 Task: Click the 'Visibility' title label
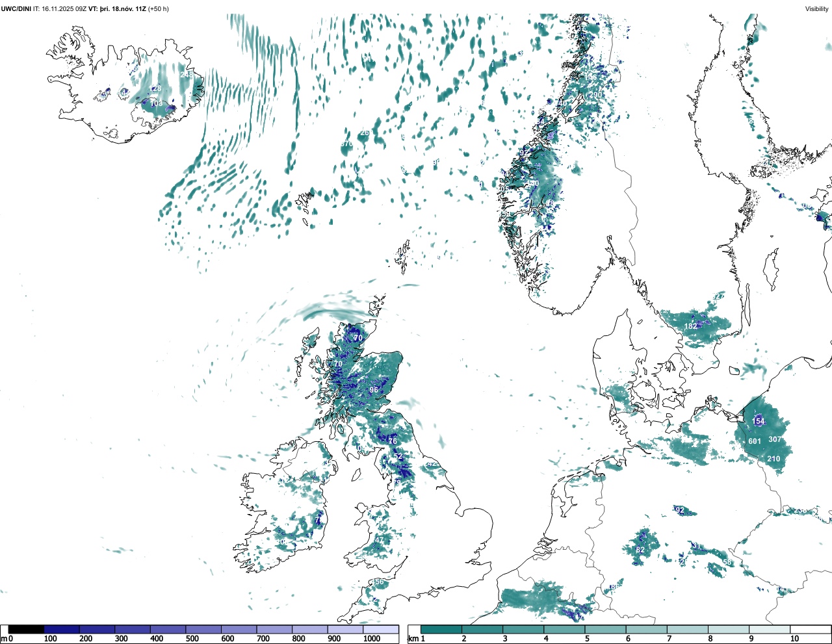click(x=816, y=8)
